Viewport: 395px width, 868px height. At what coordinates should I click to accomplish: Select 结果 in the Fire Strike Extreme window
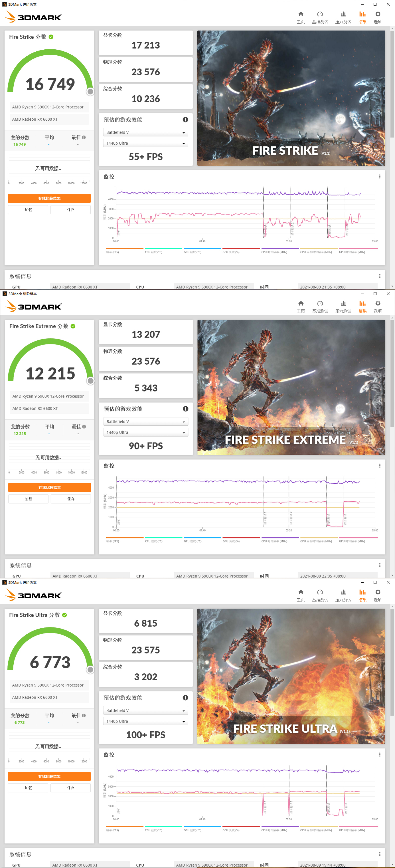(x=362, y=307)
